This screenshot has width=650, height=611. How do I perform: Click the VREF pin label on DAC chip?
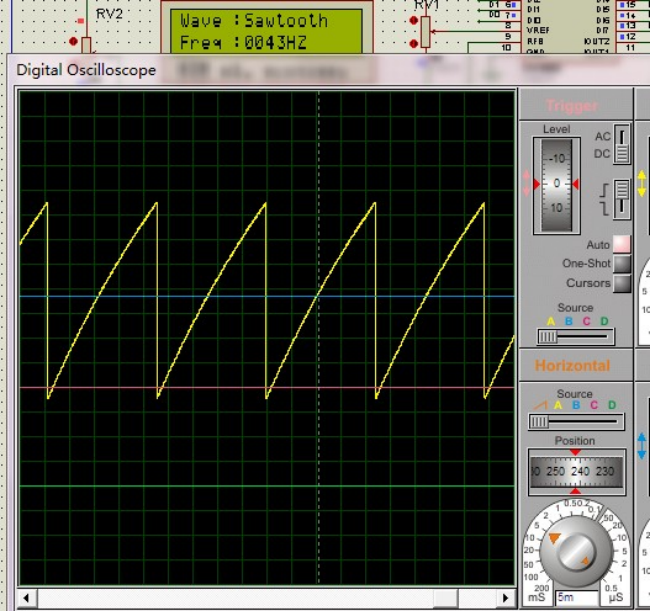538,30
